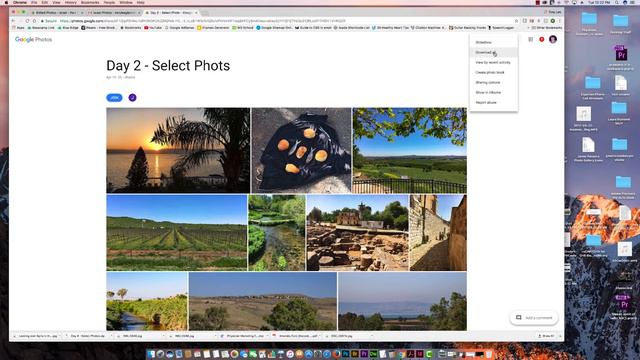Open the W3 School bookmark
The image size is (640, 360).
coord(243,28)
